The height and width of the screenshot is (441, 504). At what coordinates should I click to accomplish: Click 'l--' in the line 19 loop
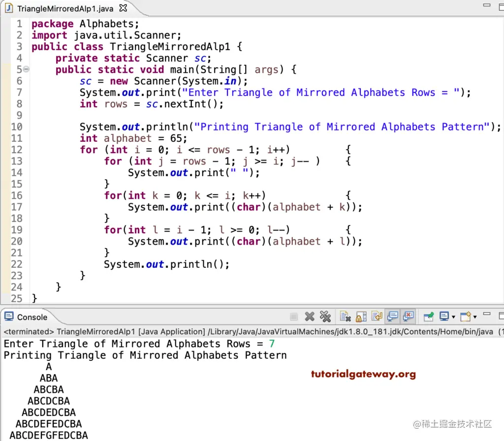tap(276, 230)
